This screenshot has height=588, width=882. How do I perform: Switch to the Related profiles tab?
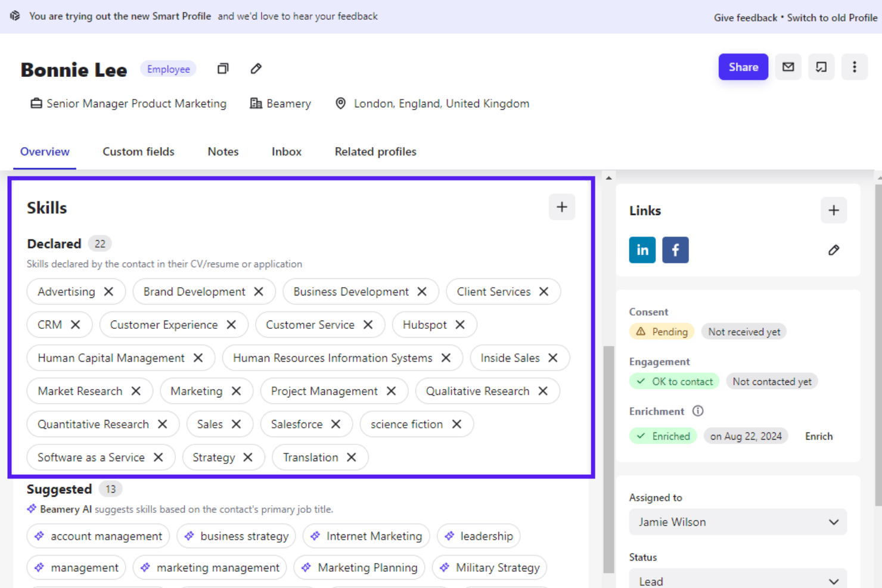(x=375, y=151)
